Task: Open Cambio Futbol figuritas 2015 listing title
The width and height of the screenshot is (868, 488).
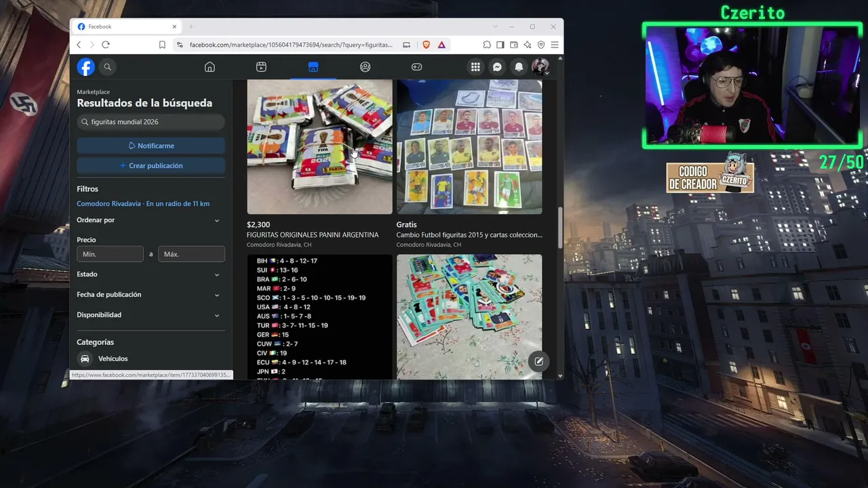Action: coord(469,235)
